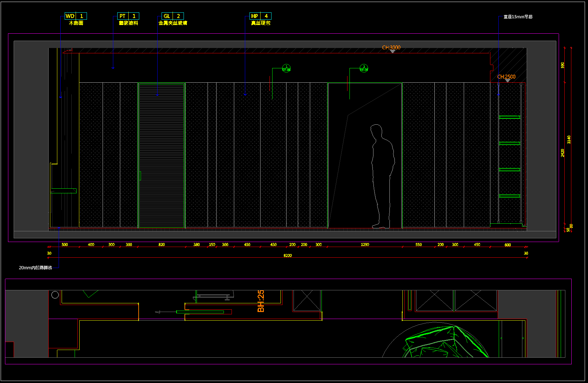Select the small circle symbol in plan view
Viewport: 588px width, 383px height.
[x=55, y=295]
